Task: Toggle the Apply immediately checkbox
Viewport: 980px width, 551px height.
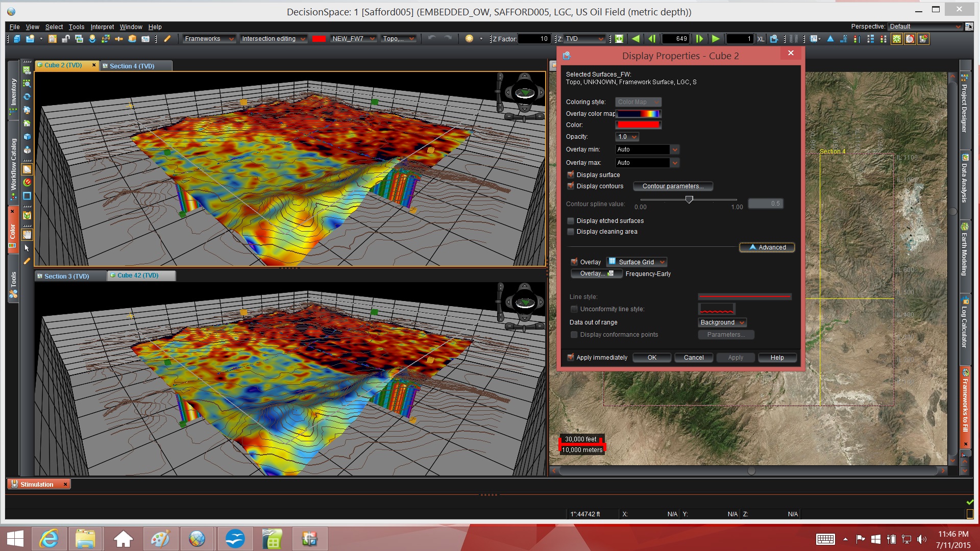Action: coord(571,358)
